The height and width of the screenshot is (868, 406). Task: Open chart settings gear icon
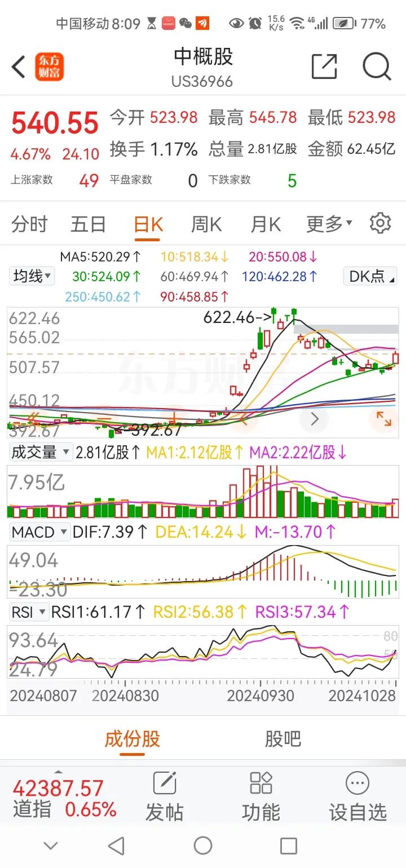coord(380,223)
